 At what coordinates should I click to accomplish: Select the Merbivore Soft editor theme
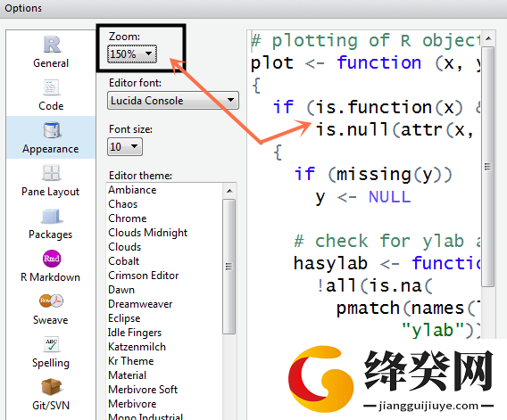143,390
